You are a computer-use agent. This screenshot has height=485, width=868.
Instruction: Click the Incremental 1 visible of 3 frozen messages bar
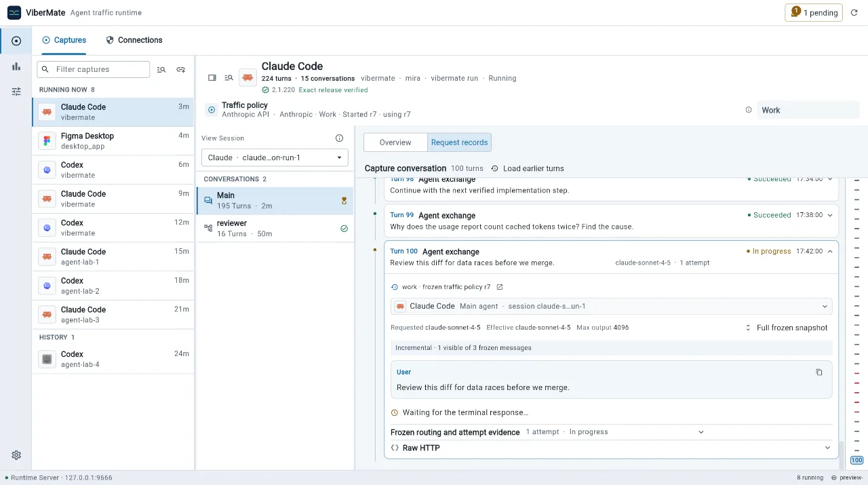click(611, 348)
